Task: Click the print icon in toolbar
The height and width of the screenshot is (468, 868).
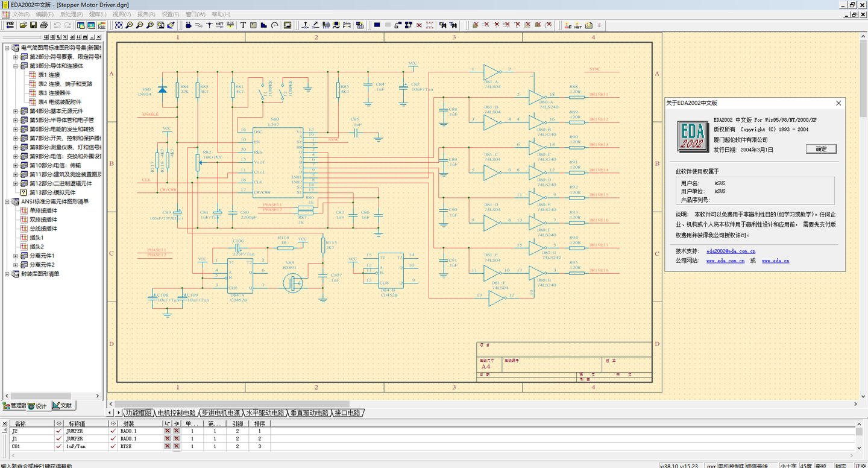Action: pyautogui.click(x=43, y=25)
